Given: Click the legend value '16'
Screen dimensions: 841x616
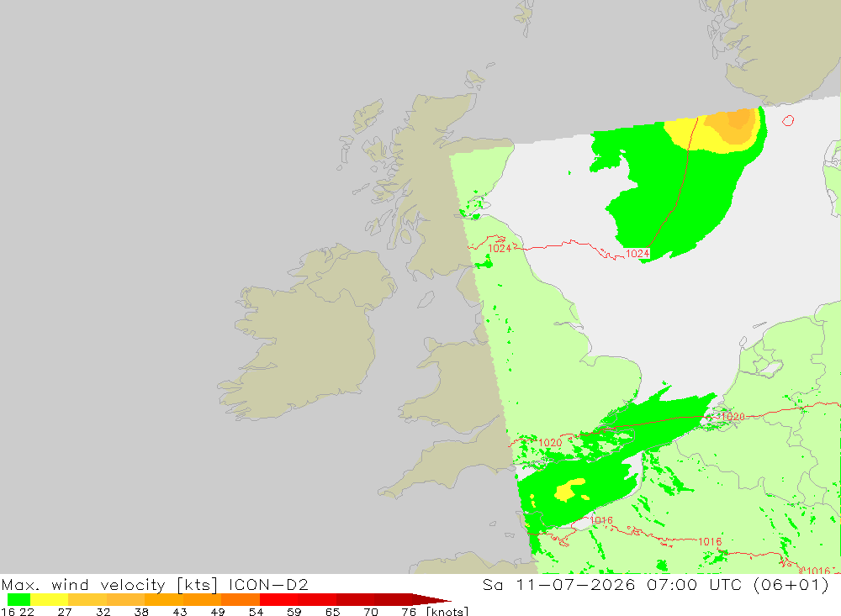Looking at the screenshot, I should [8, 611].
